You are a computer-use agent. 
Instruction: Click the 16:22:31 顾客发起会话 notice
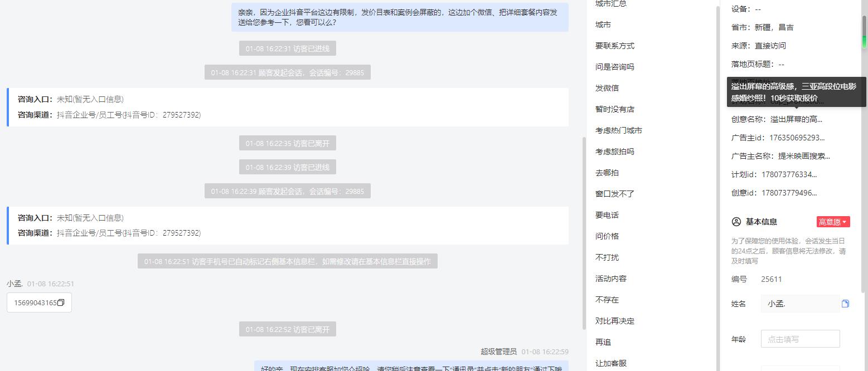click(x=288, y=72)
